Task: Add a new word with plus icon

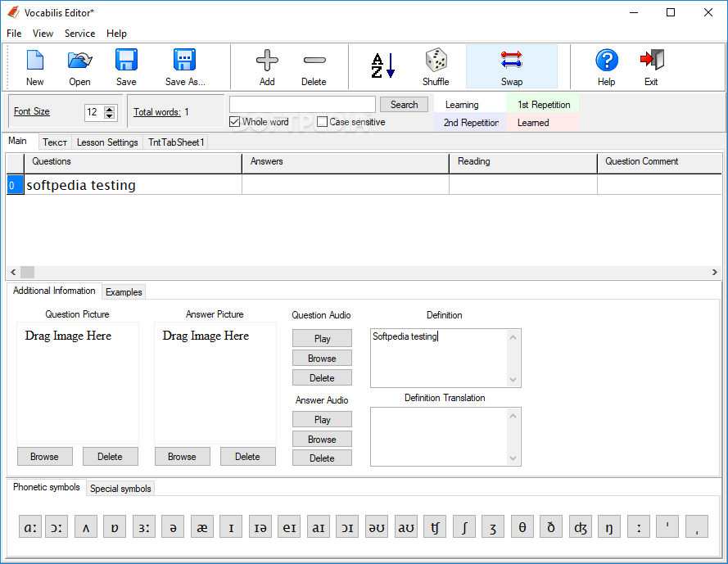Action: click(x=267, y=67)
